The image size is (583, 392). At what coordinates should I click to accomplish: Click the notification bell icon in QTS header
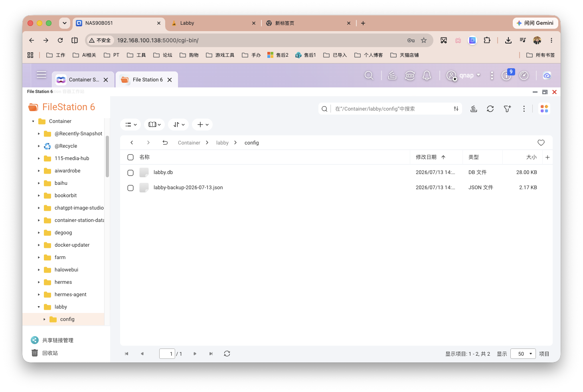pyautogui.click(x=427, y=75)
